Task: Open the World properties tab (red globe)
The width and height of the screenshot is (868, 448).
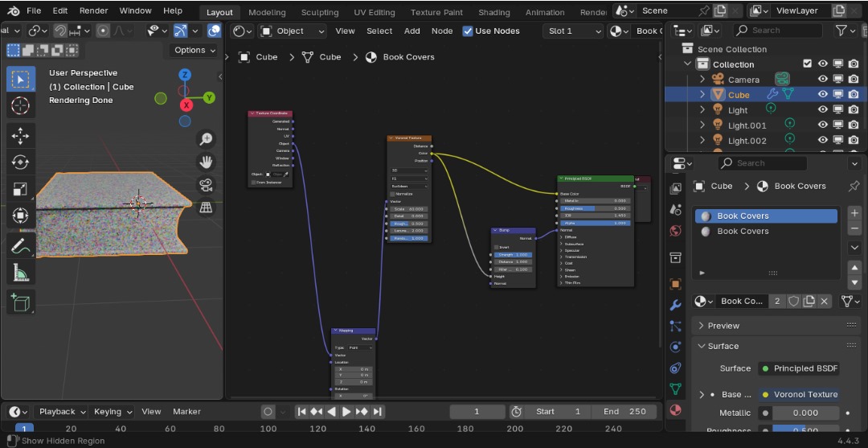Action: pyautogui.click(x=675, y=231)
